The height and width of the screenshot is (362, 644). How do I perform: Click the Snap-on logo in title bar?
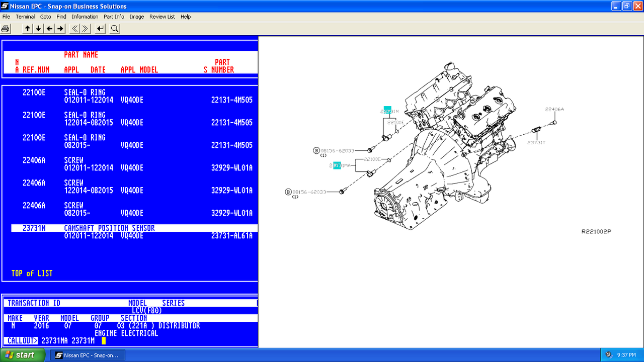click(x=5, y=6)
